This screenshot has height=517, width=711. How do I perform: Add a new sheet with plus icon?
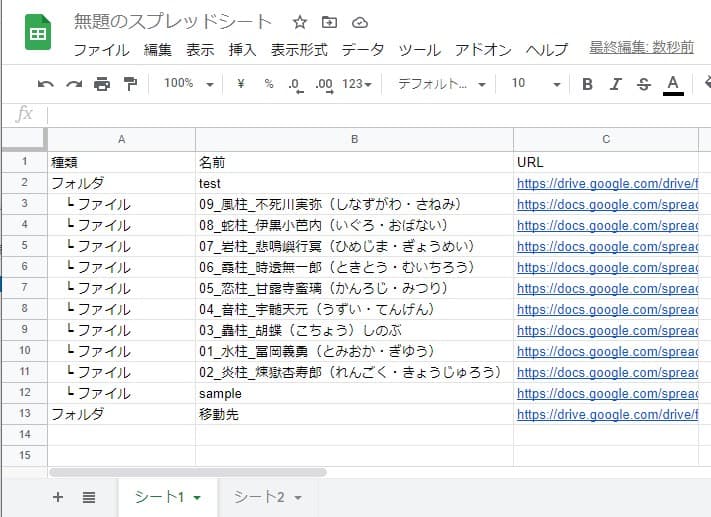point(58,497)
